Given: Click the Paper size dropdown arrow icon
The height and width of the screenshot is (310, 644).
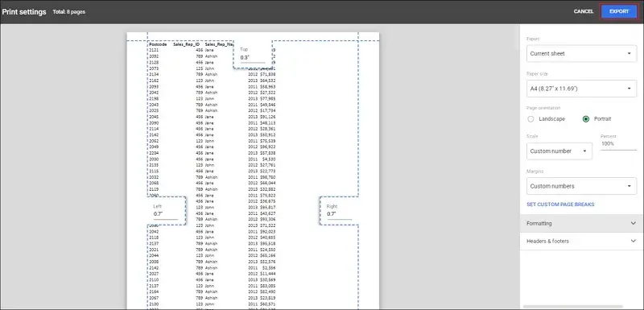Looking at the screenshot, I should coord(629,89).
